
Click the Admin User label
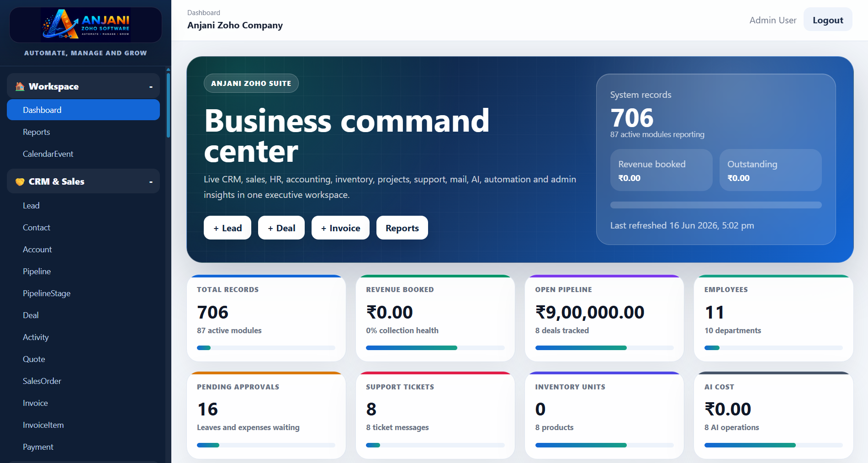coord(773,20)
